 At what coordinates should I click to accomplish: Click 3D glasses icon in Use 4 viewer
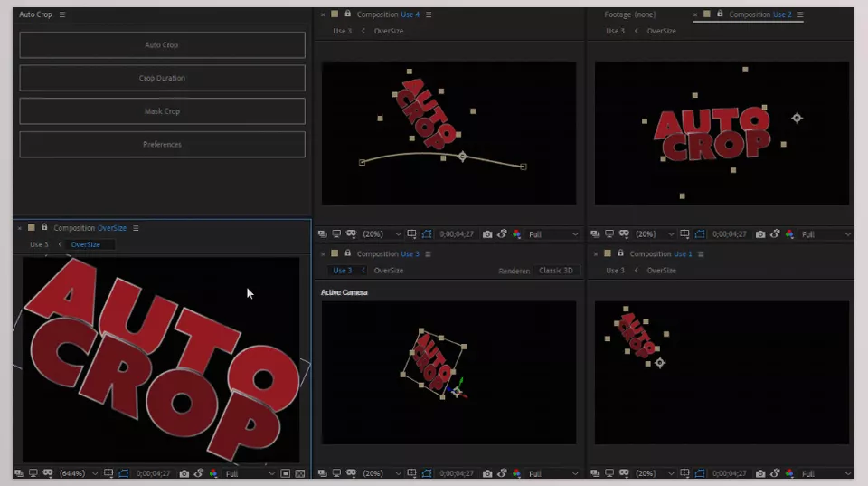[x=351, y=234]
